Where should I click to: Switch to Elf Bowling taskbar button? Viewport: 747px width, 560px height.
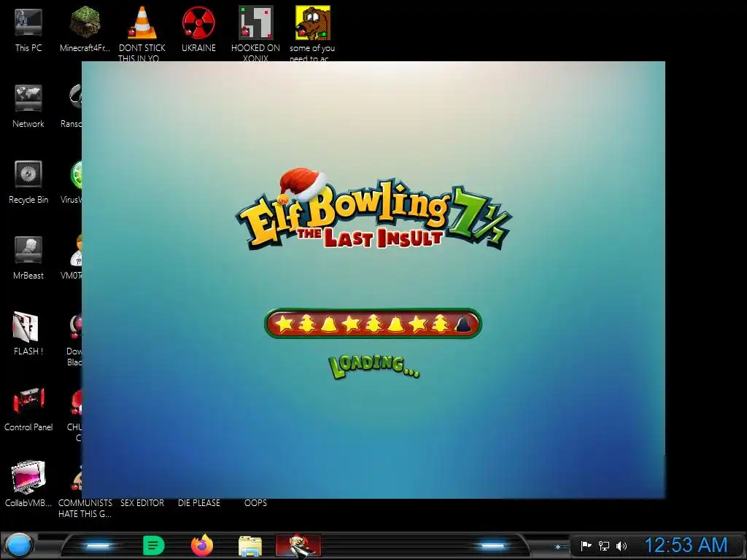(298, 545)
